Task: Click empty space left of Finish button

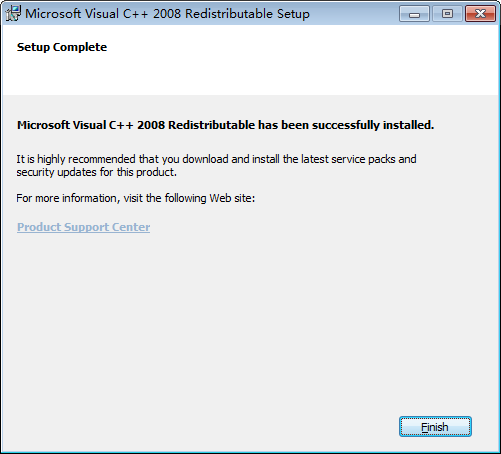Action: coord(200,427)
